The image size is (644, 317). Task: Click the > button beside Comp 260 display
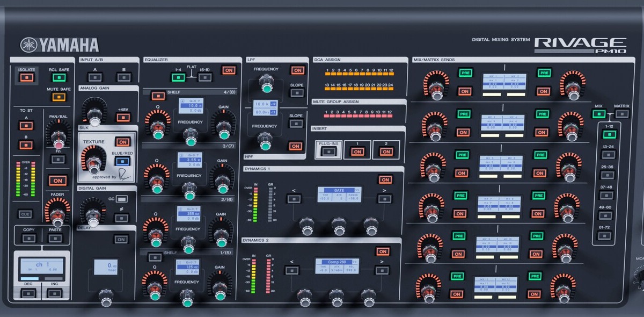point(382,271)
